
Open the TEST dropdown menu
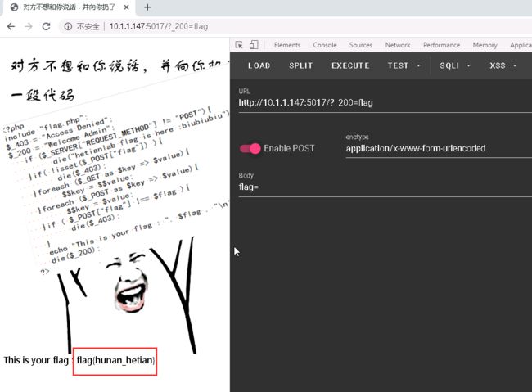pyautogui.click(x=404, y=65)
